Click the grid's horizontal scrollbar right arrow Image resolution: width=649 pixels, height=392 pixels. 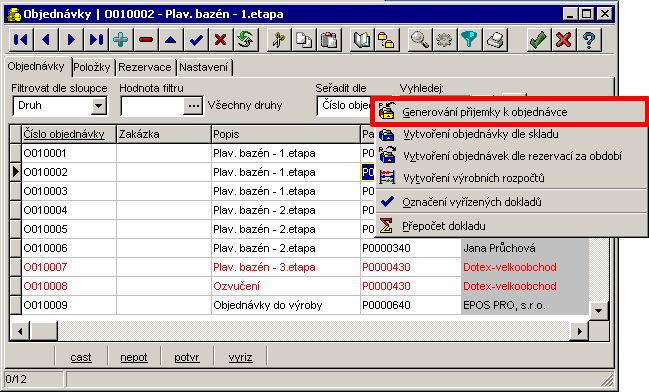pos(579,331)
